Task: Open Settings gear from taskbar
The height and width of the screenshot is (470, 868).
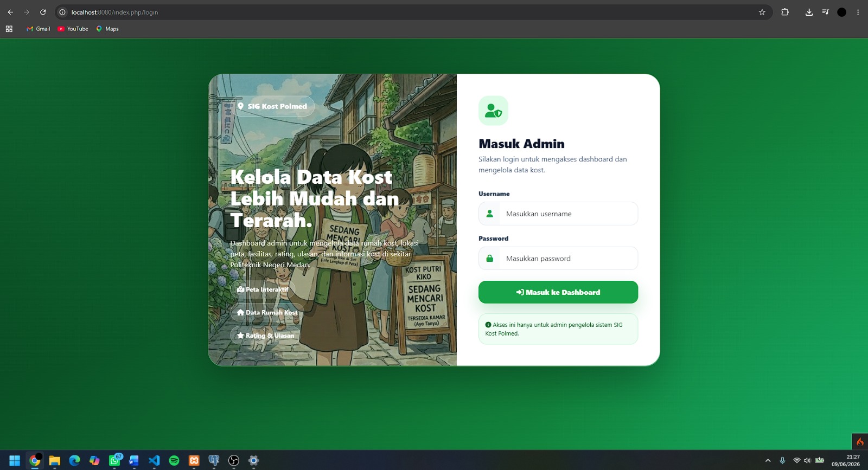Action: pos(253,460)
